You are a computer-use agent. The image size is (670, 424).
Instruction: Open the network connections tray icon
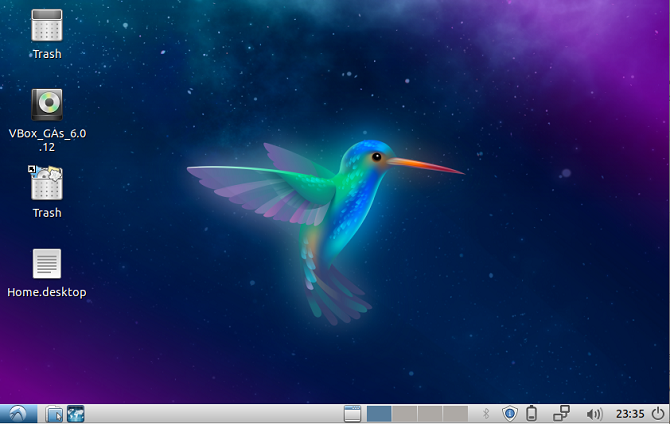561,413
